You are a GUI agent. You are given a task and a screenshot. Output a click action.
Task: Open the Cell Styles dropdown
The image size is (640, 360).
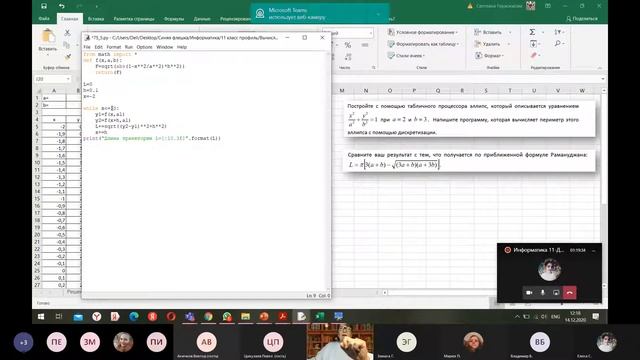407,56
